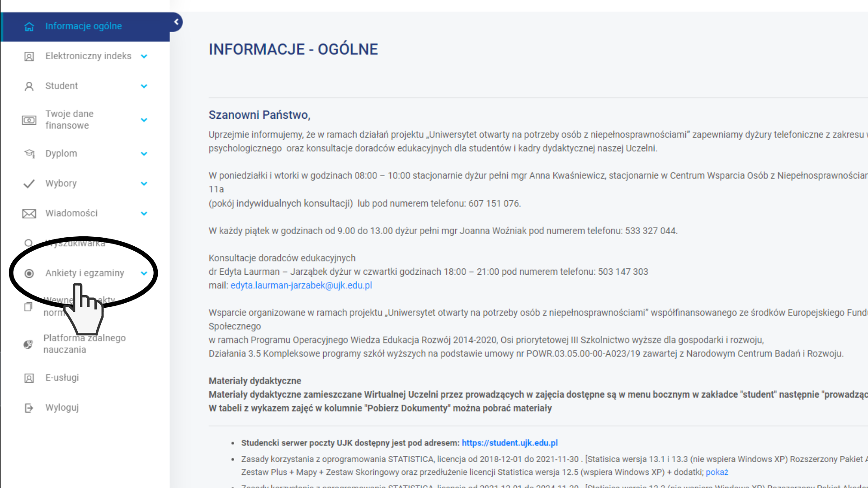
Task: Click the edyta.laurman-jarzabek@ujk.edu.pl email link
Action: (x=301, y=286)
